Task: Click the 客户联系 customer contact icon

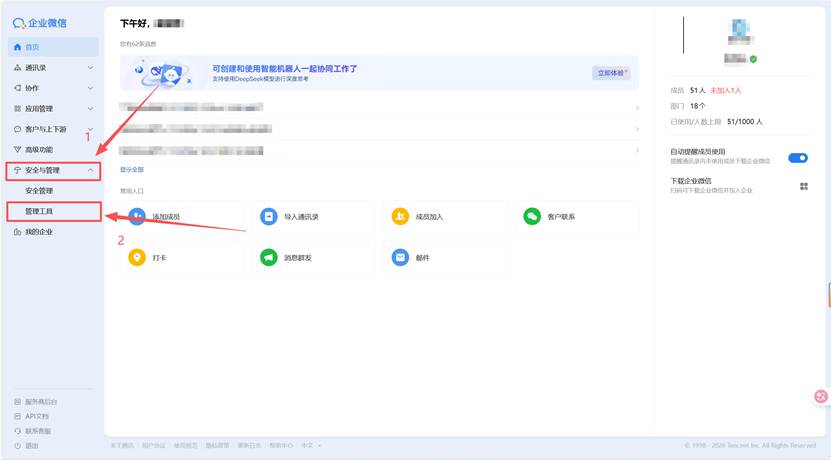Action: 530,217
